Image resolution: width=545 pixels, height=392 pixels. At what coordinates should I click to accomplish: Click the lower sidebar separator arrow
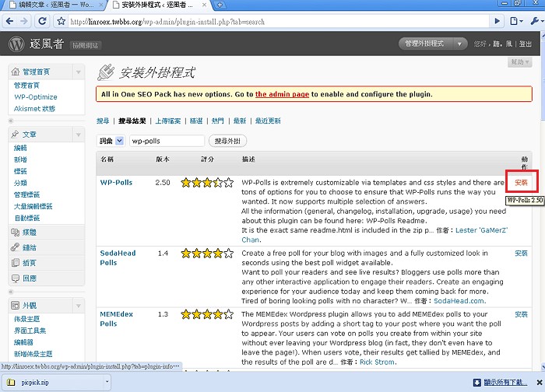click(11, 292)
